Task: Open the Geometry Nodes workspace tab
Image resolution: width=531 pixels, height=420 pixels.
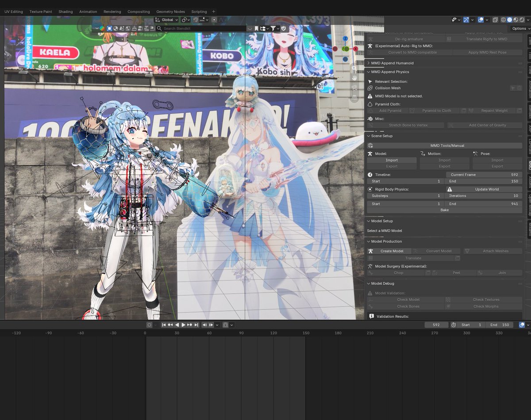Action: coord(170,11)
